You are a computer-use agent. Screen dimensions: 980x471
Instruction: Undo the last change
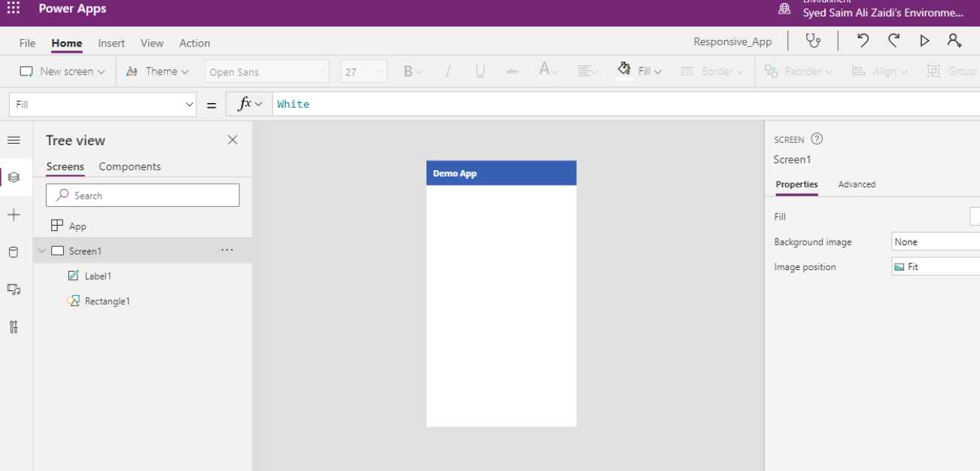pyautogui.click(x=862, y=40)
